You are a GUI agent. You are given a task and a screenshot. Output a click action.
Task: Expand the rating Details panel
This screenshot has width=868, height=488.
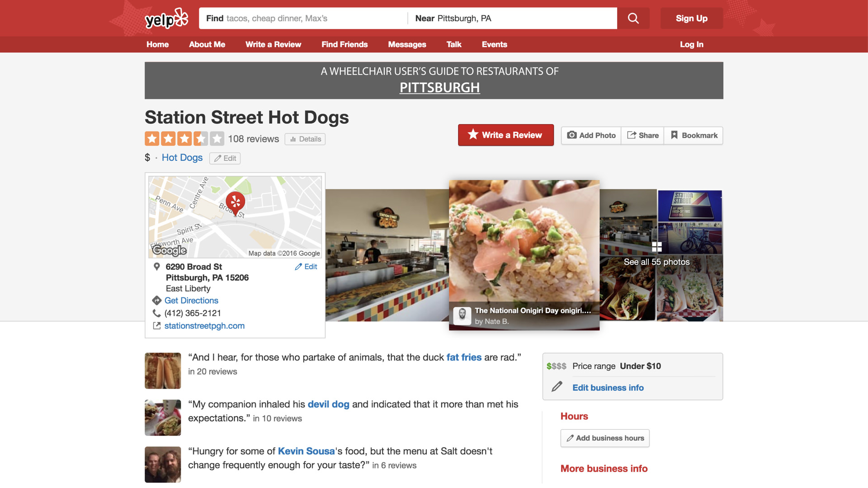[x=305, y=139]
